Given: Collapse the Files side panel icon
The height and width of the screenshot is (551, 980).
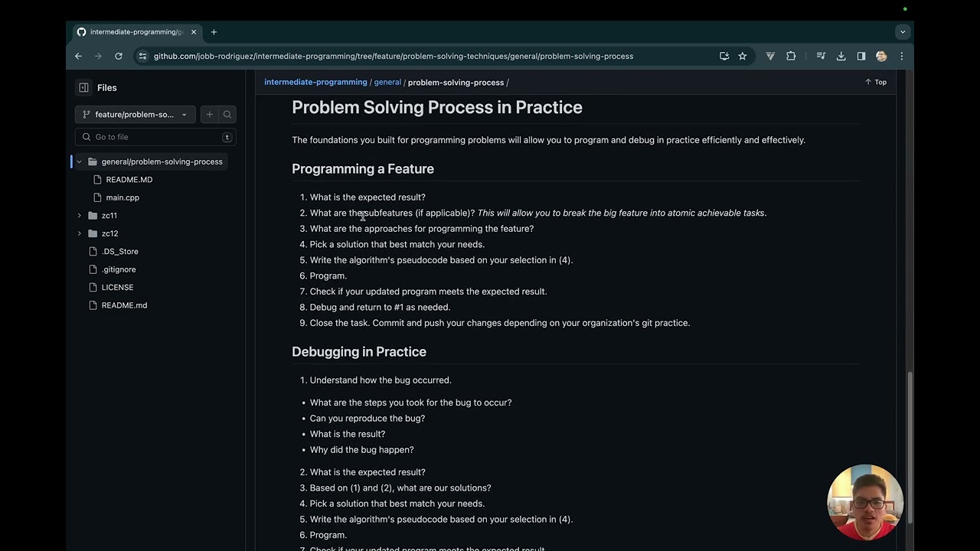Looking at the screenshot, I should pos(83,88).
